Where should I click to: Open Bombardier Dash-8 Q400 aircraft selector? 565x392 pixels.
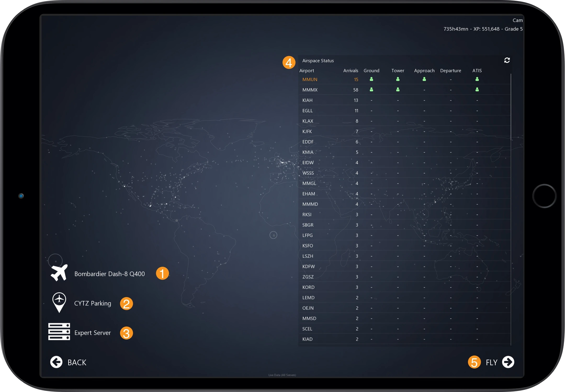click(109, 274)
